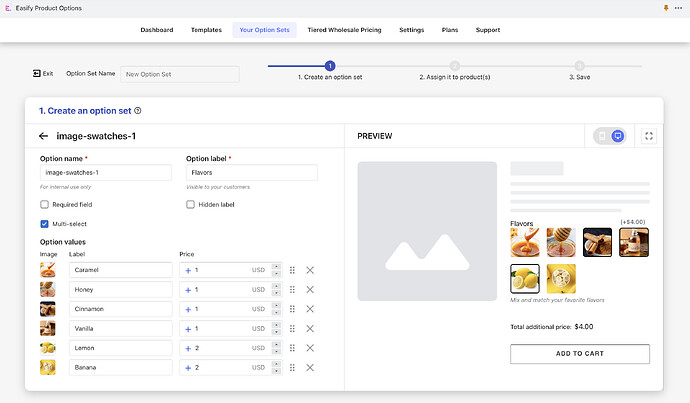Image resolution: width=690 pixels, height=403 pixels.
Task: Click the ADD TO CART button
Action: coord(580,354)
